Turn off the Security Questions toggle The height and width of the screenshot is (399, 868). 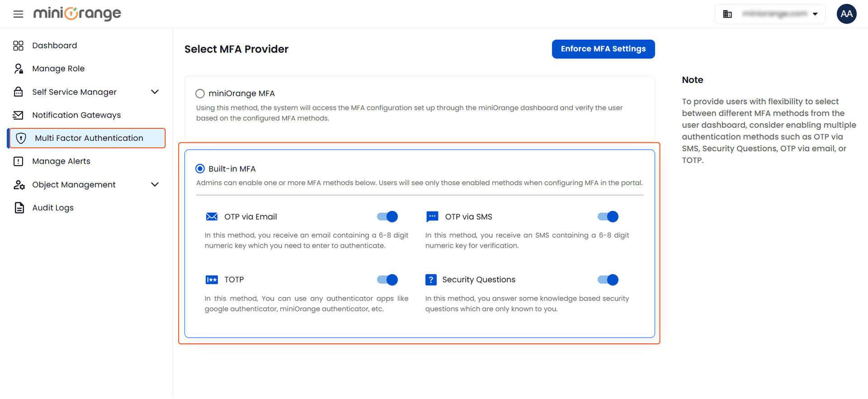pyautogui.click(x=608, y=280)
